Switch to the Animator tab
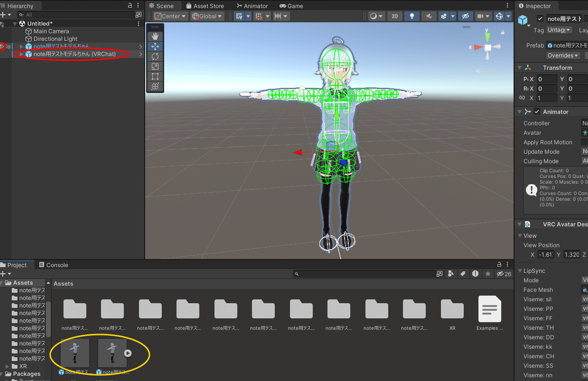Screen dimensions: 588x381 [x=251, y=6]
